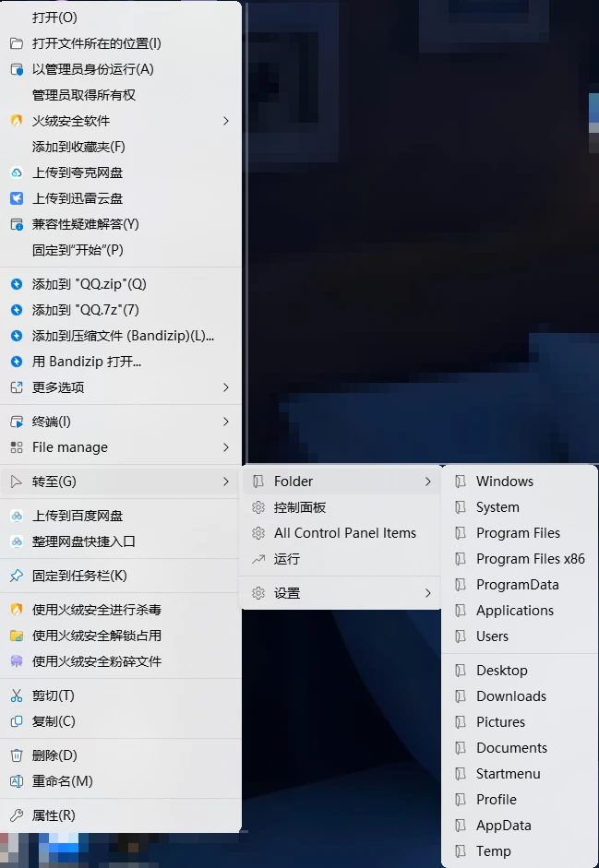Click the Xunlei bird icon beside 上传到迅雷云盘

pyautogui.click(x=17, y=198)
